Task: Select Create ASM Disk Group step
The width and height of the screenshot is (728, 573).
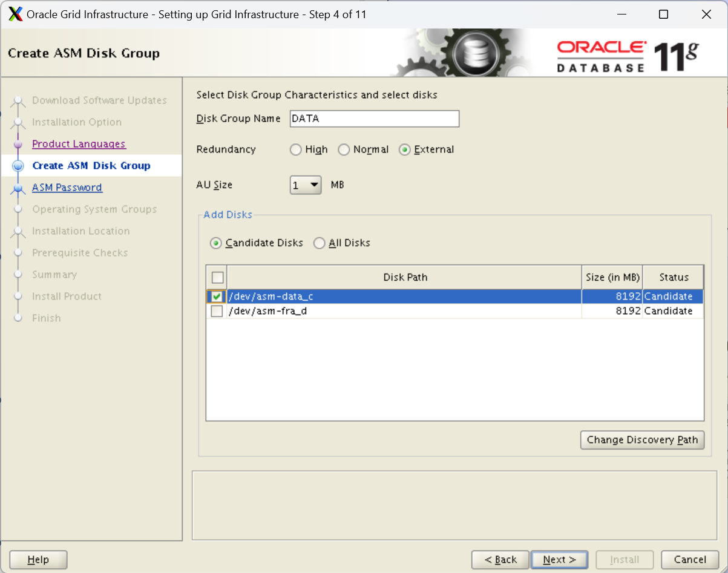Action: pyautogui.click(x=91, y=166)
